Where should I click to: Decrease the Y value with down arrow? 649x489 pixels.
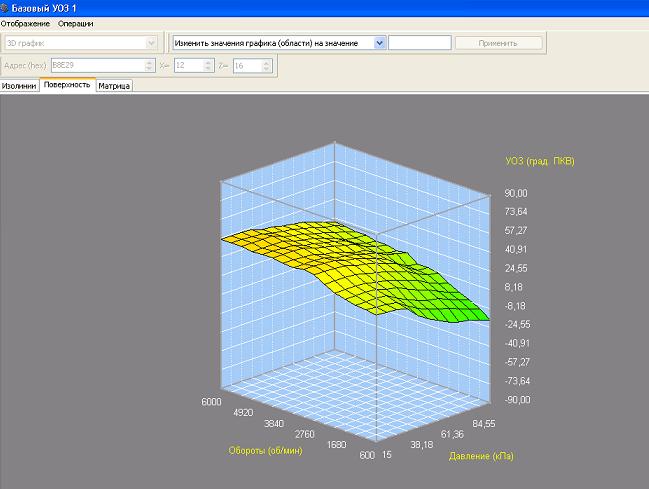click(266, 70)
